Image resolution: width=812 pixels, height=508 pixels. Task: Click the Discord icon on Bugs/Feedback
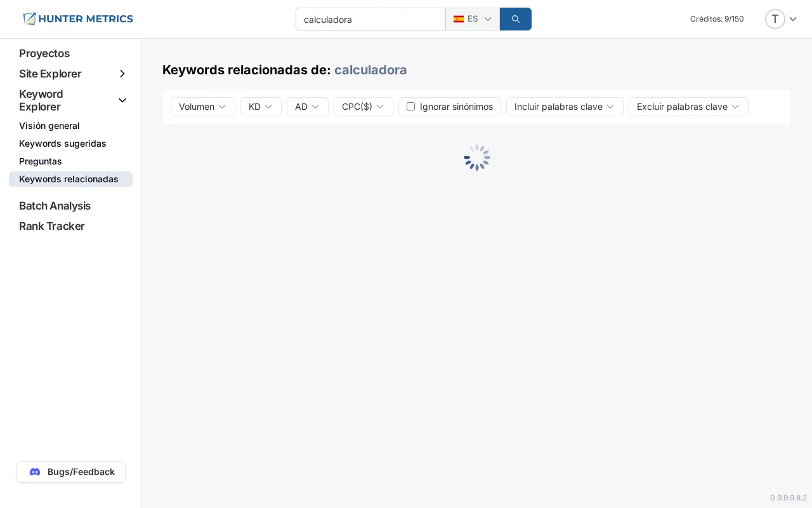[x=35, y=472]
